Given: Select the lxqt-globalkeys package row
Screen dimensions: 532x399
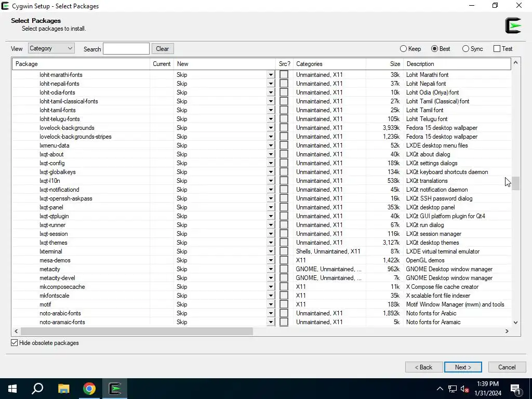Looking at the screenshot, I should click(x=262, y=172).
